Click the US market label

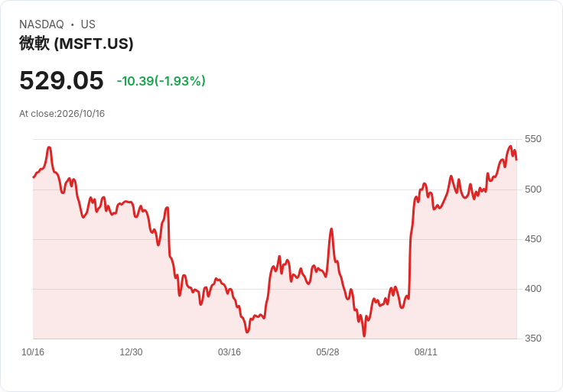point(88,24)
